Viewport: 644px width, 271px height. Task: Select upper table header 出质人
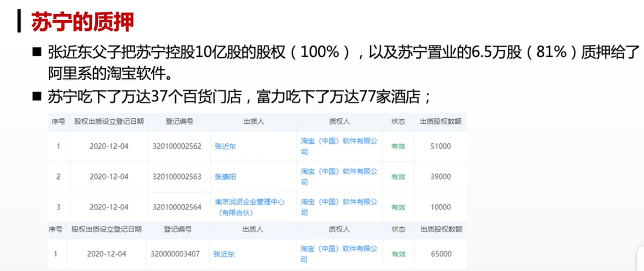point(254,121)
